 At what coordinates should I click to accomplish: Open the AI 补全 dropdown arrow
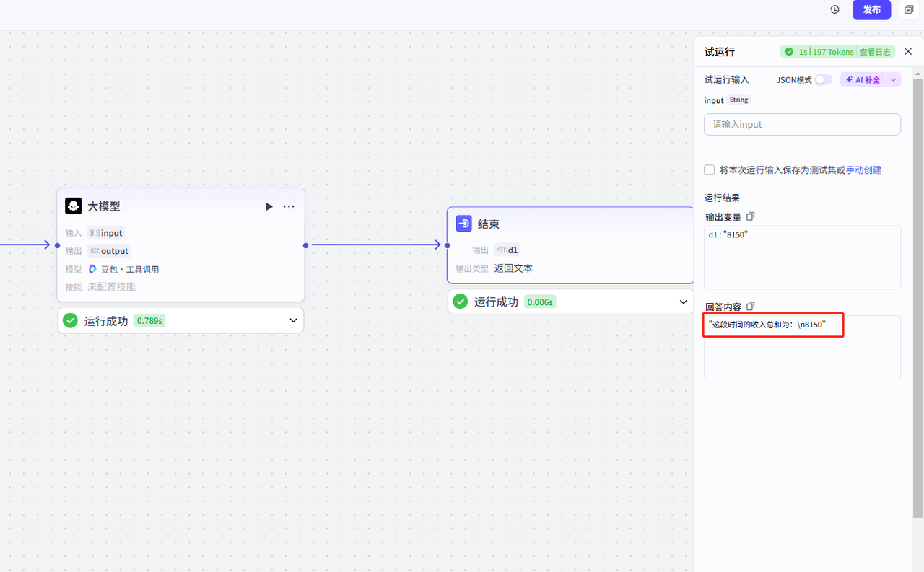tap(894, 80)
